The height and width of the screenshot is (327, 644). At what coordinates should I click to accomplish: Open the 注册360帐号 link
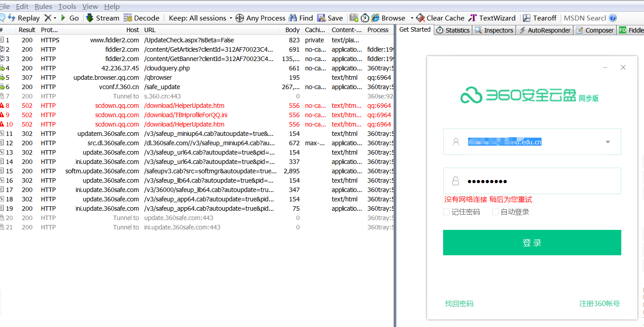coord(599,303)
